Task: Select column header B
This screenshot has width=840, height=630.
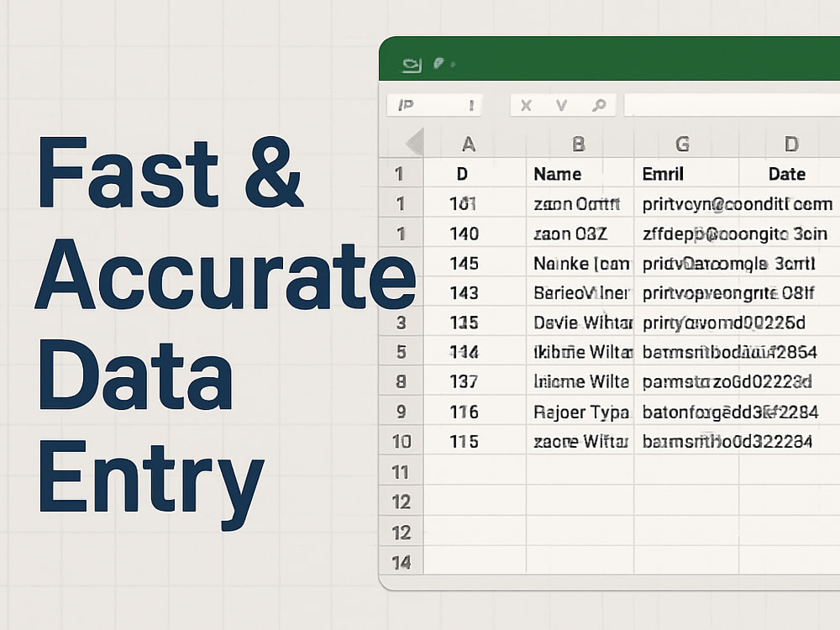Action: [579, 144]
